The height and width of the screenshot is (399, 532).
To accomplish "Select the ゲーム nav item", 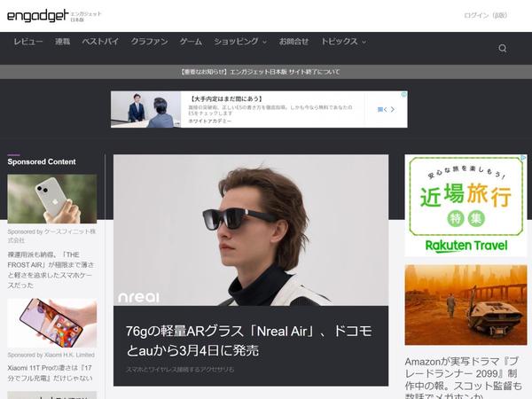I will coord(191,42).
